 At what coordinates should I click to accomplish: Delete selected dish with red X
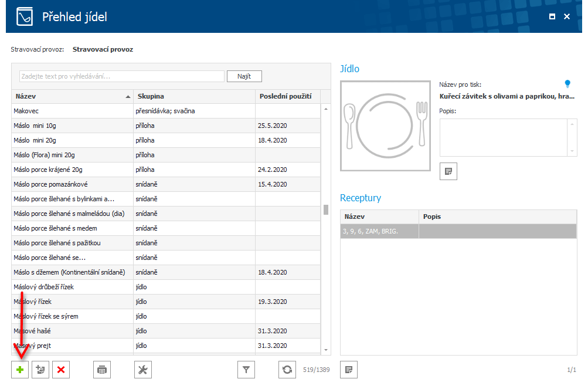(x=61, y=370)
